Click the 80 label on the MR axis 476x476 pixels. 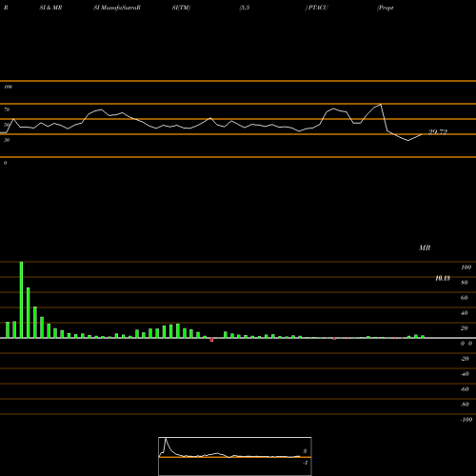click(464, 283)
